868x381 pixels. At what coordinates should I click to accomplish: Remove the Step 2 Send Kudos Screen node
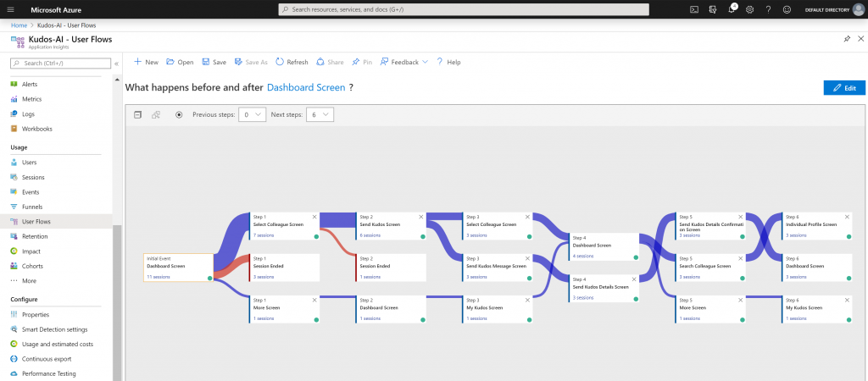click(420, 217)
